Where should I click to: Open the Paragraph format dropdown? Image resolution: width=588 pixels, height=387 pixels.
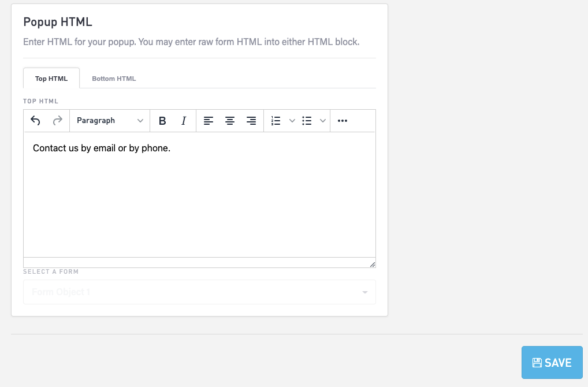pyautogui.click(x=110, y=121)
